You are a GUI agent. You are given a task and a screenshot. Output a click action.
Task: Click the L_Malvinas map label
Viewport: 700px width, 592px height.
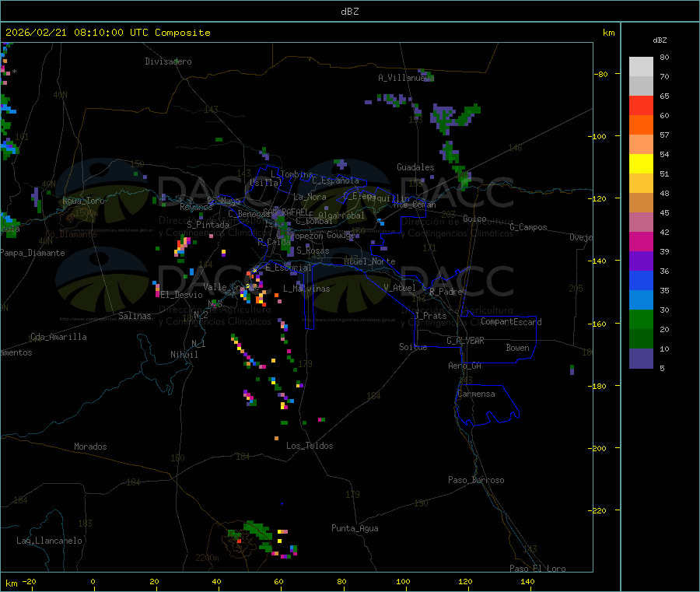coord(306,289)
